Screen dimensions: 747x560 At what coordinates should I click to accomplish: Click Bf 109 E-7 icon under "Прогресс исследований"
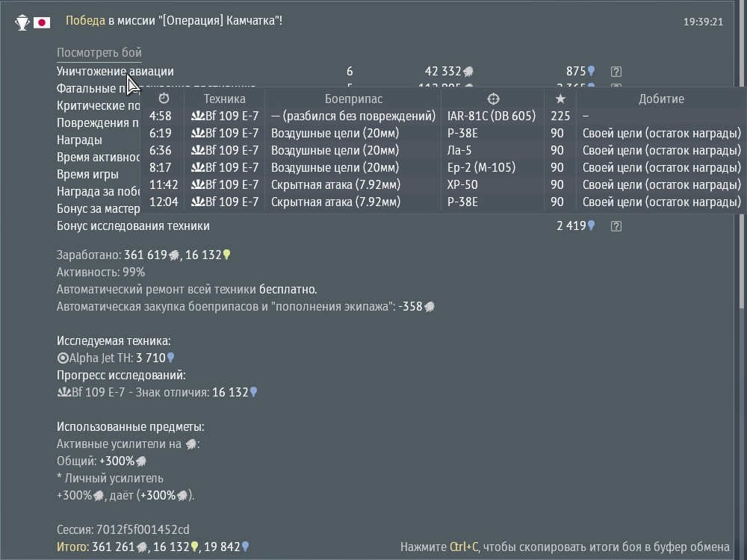click(63, 392)
